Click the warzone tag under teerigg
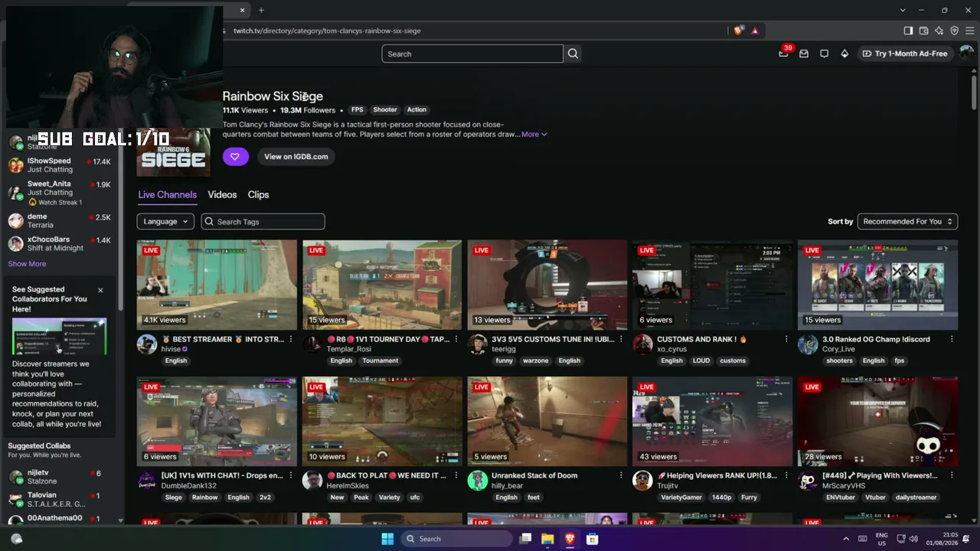The image size is (980, 551). [x=535, y=361]
